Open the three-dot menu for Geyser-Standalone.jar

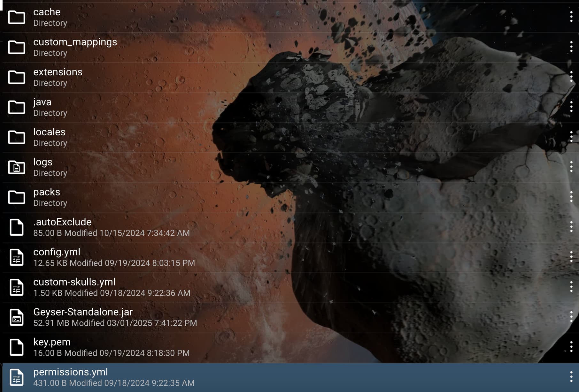coord(571,317)
